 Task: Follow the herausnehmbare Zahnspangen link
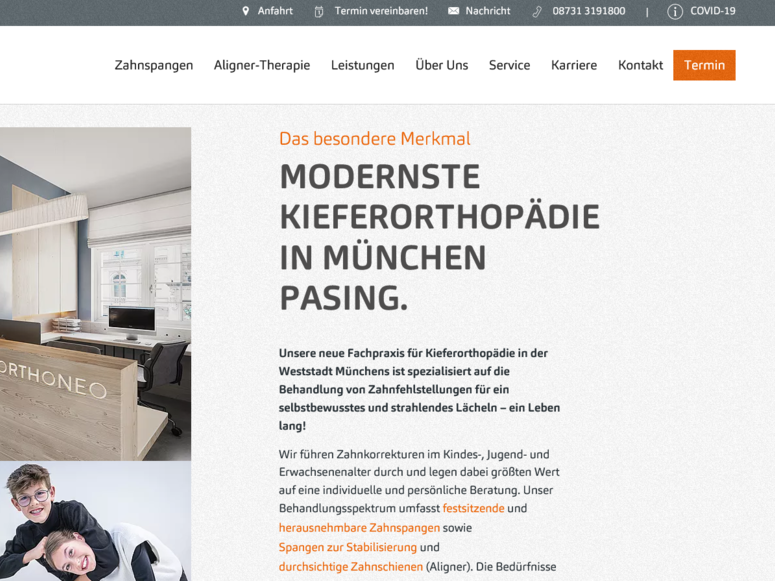(x=359, y=528)
